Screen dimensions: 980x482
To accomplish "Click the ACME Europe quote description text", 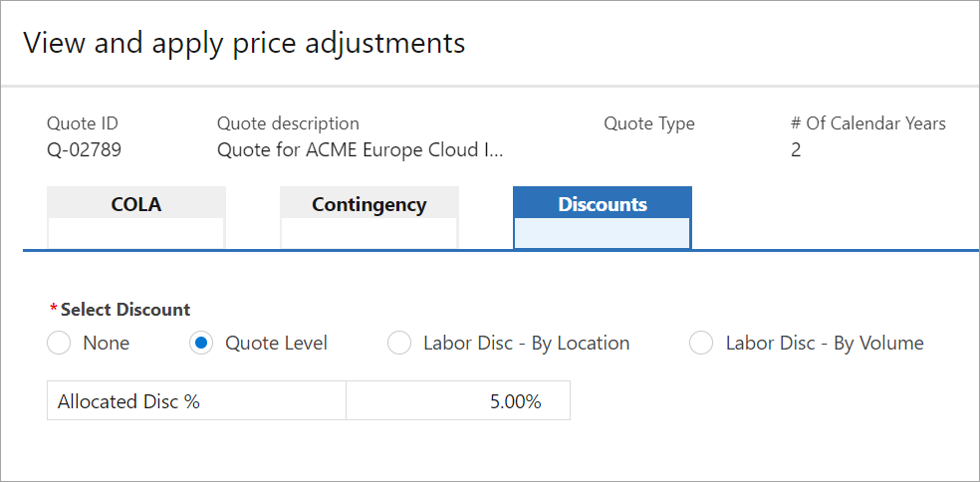I will (360, 150).
